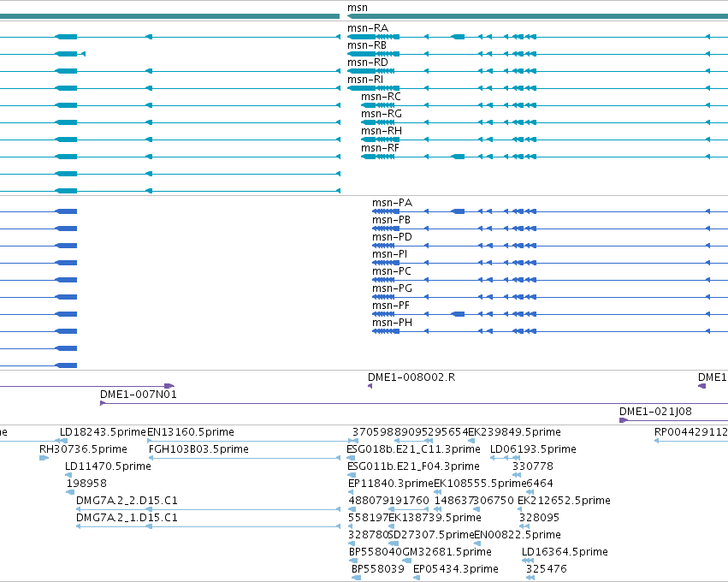Select the DMG7A.2_2.D15.C1 label
The width and height of the screenshot is (728, 582).
tap(127, 501)
